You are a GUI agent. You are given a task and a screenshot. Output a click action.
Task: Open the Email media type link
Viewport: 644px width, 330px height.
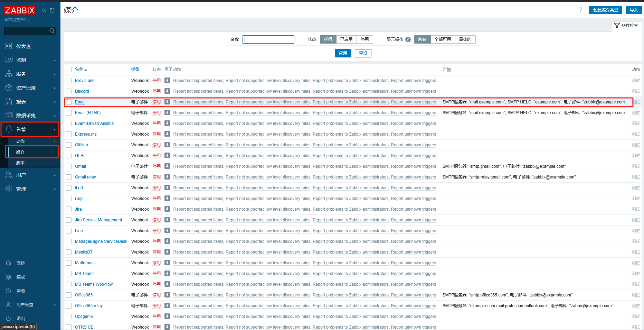coord(80,102)
